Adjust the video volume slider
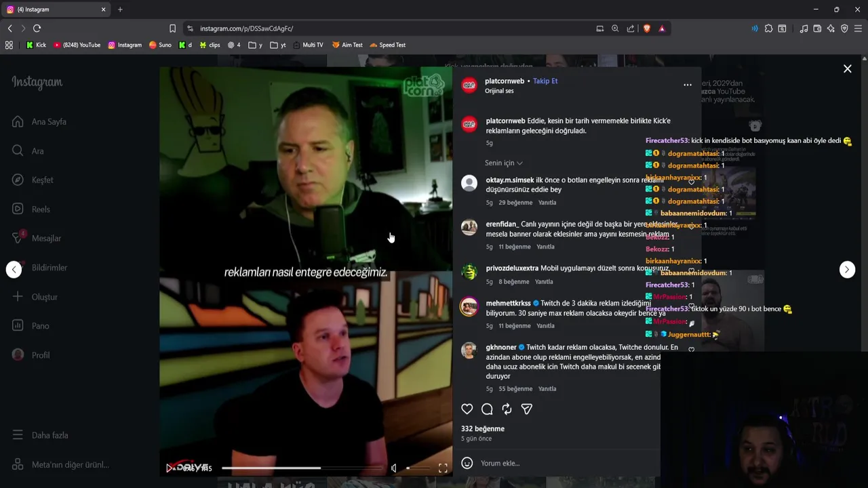The height and width of the screenshot is (488, 868). point(417,468)
